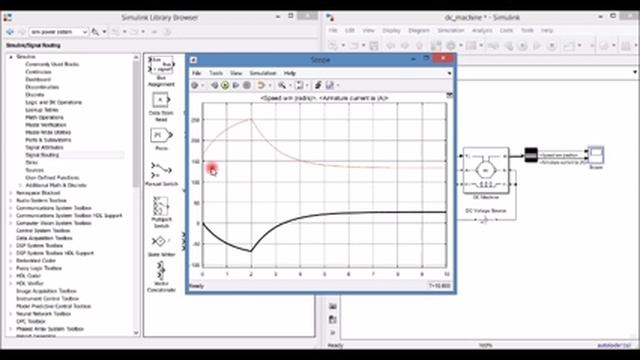
Task: Click Run simulation button in Simulink toolbar
Action: pyautogui.click(x=522, y=46)
